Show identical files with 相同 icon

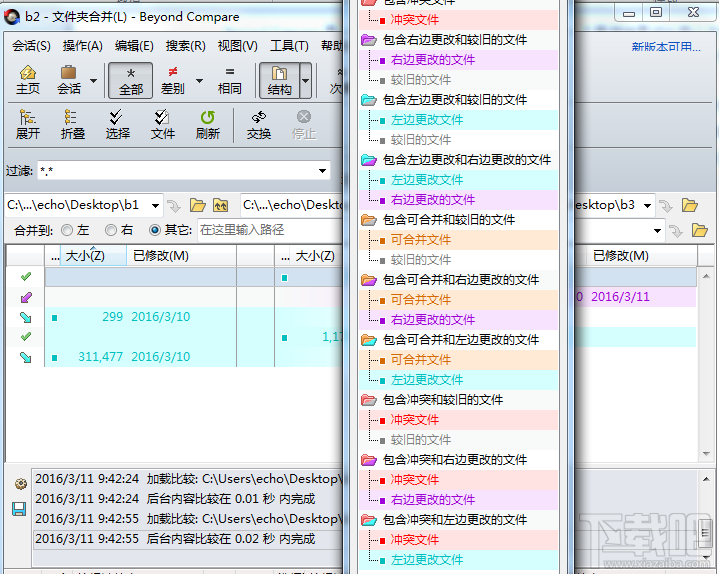click(230, 80)
